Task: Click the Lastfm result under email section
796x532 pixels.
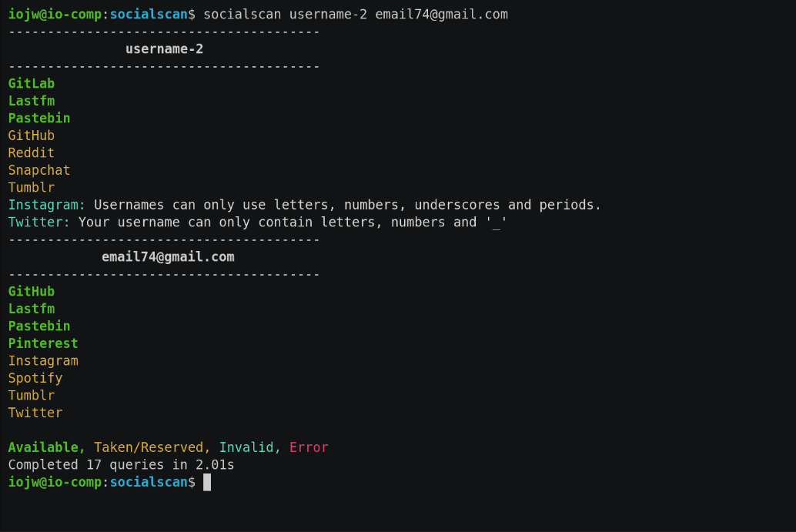Action: (x=32, y=309)
